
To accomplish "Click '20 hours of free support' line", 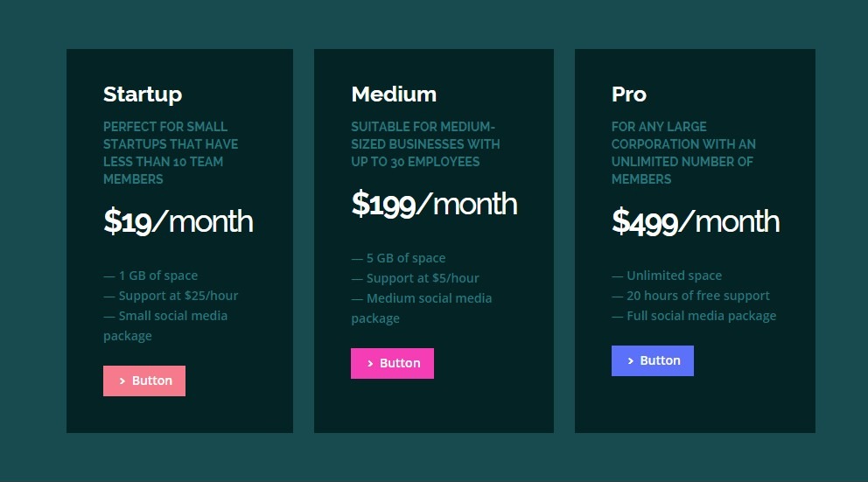I will [690, 296].
